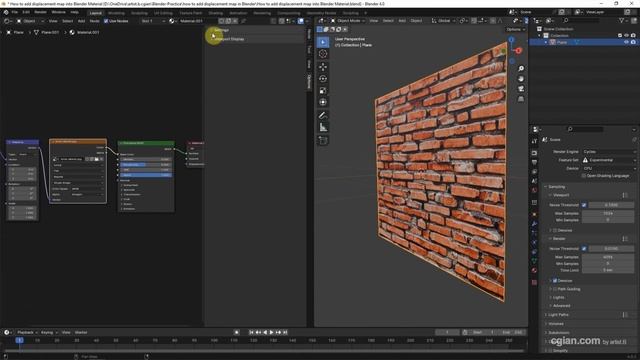Open the timeline Keying menu
Image resolution: width=640 pixels, height=360 pixels.
point(49,332)
